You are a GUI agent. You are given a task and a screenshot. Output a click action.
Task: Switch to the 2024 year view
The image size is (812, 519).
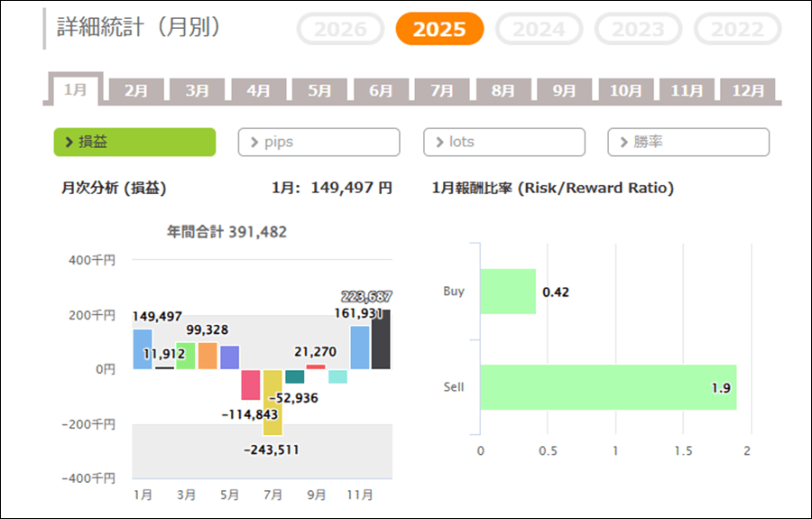tap(539, 29)
